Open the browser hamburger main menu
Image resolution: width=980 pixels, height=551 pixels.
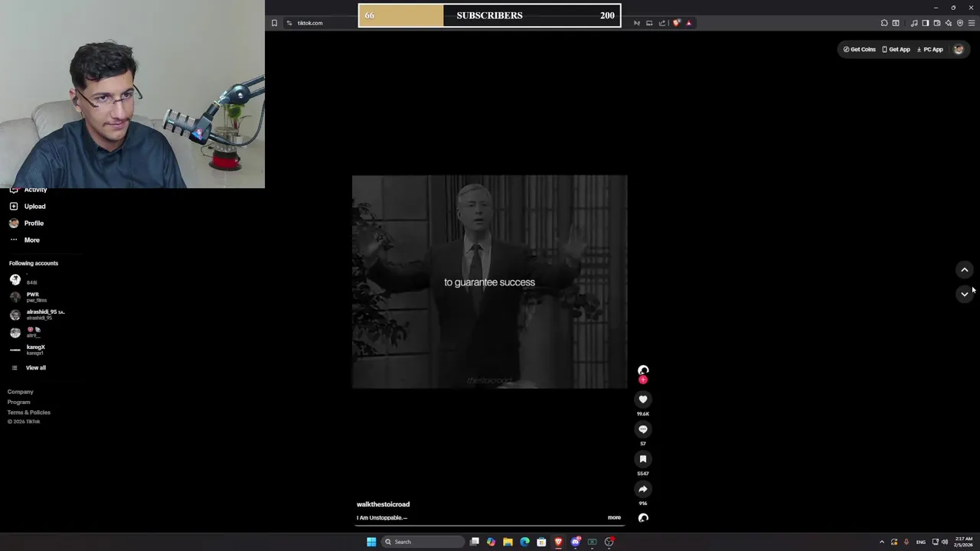pos(972,23)
